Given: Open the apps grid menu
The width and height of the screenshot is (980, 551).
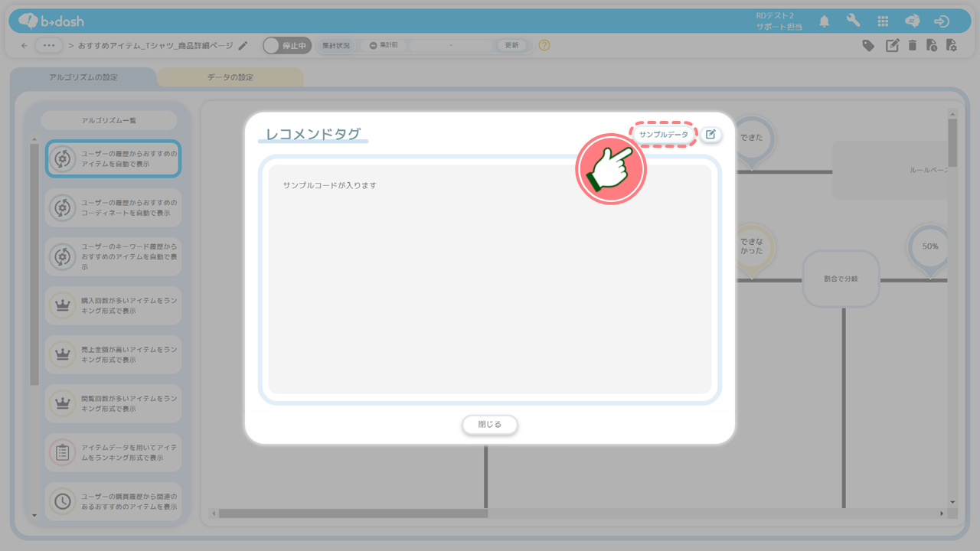Looking at the screenshot, I should (883, 21).
